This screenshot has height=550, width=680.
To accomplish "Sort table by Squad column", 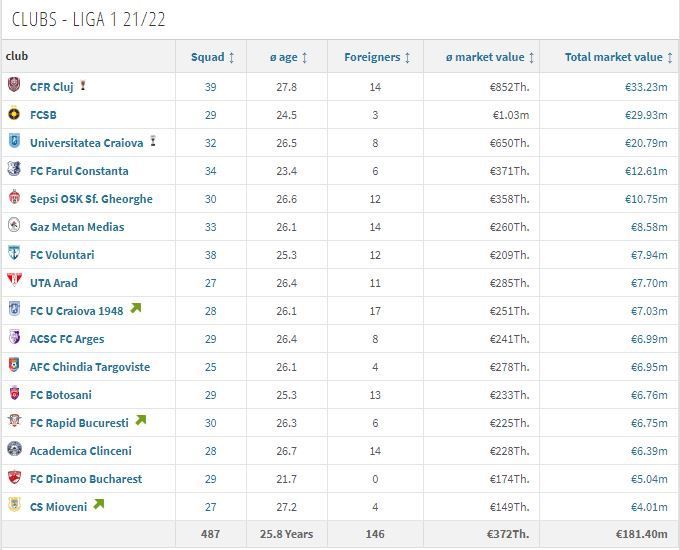I will 212,57.
